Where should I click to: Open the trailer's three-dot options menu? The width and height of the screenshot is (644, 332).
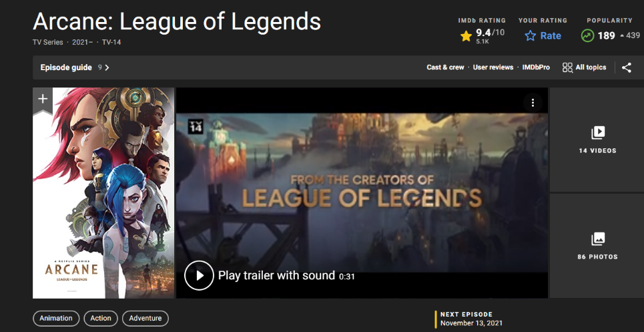pos(533,103)
